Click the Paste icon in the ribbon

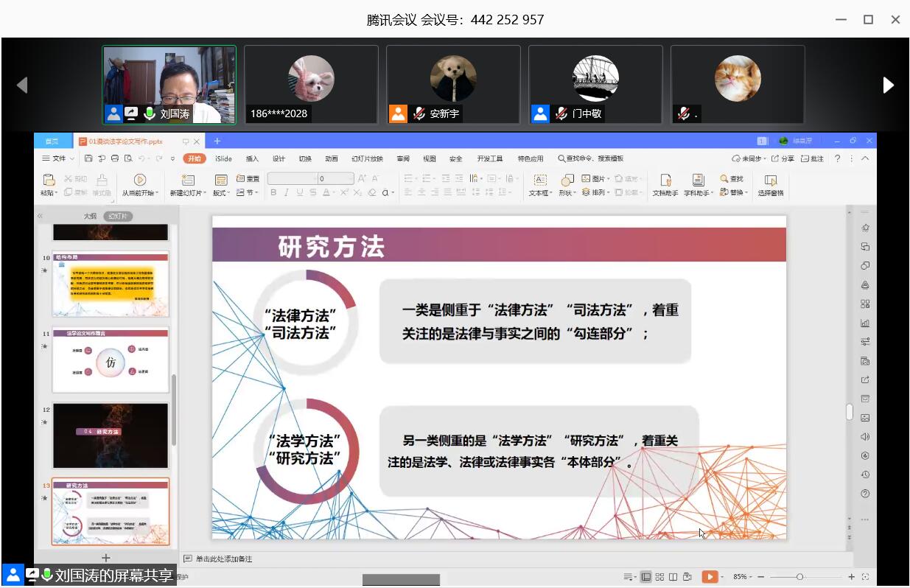tap(49, 180)
